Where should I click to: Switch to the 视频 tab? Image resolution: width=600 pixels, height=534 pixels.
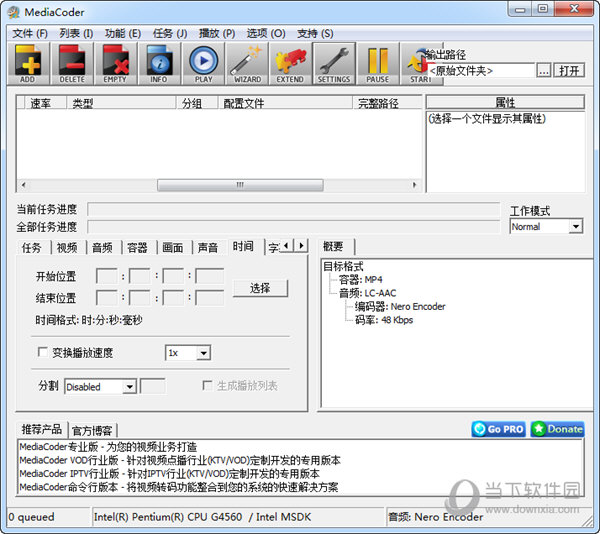[67, 248]
